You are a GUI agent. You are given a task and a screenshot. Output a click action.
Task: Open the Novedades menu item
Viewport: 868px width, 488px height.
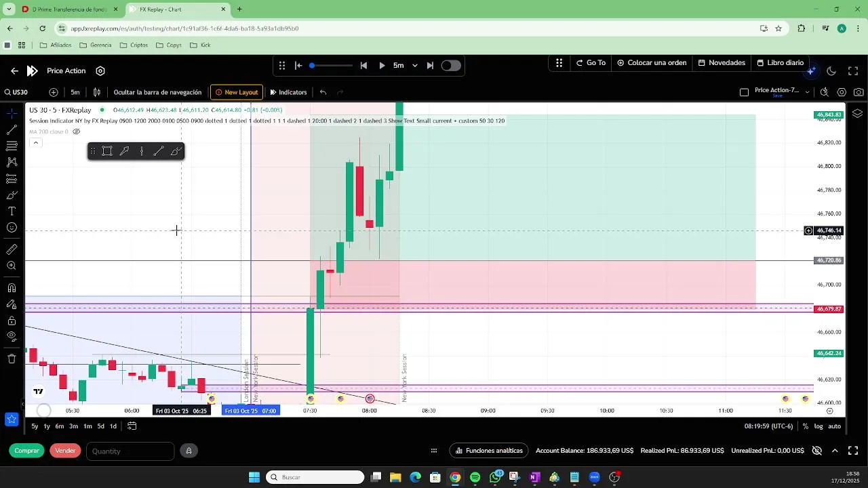pyautogui.click(x=722, y=63)
